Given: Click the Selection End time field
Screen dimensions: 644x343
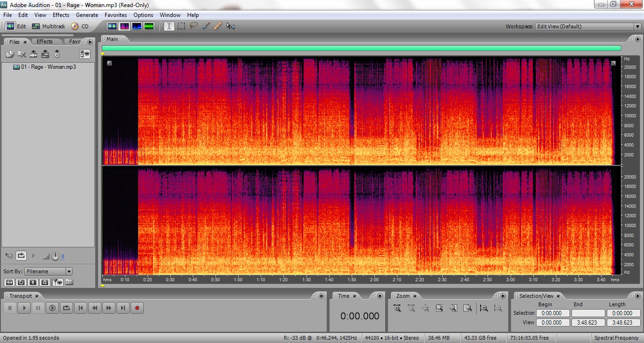Looking at the screenshot, I should 588,313.
